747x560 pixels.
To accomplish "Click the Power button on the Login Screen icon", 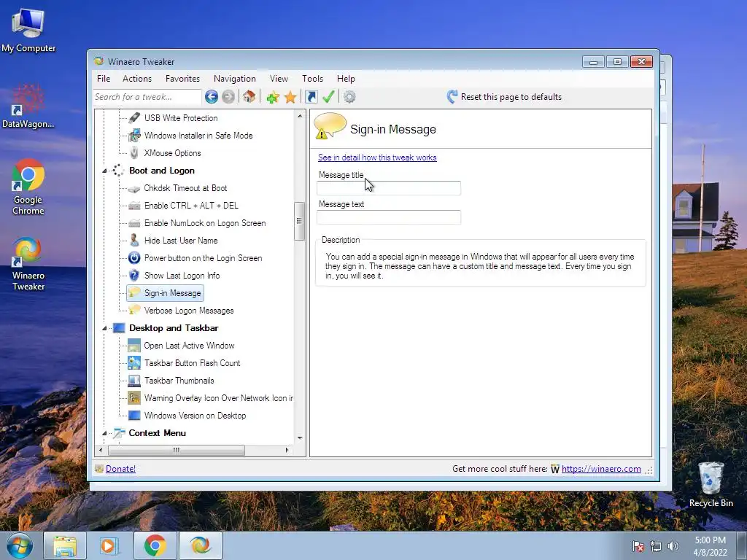I will coord(134,258).
